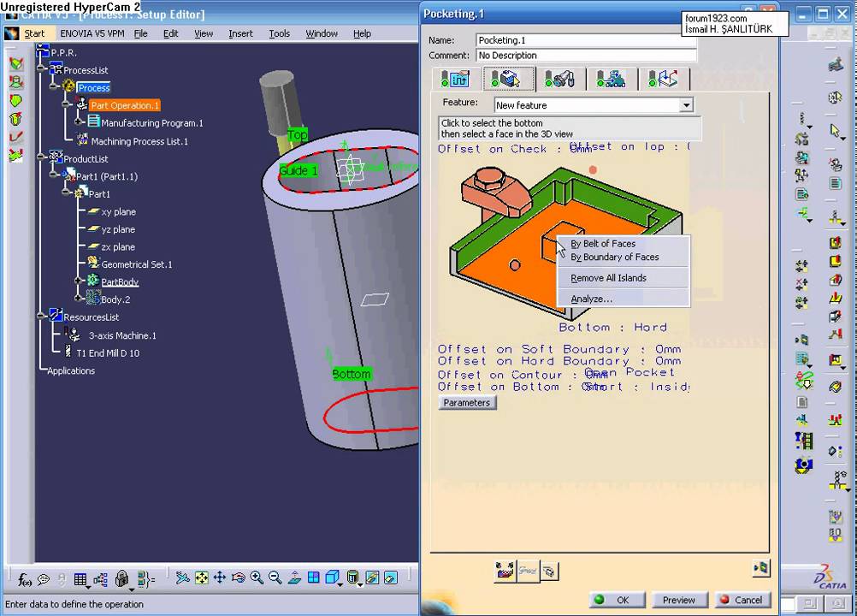Viewport: 857px width, 616px height.
Task: Click the Comment field with No Description
Action: coord(586,56)
